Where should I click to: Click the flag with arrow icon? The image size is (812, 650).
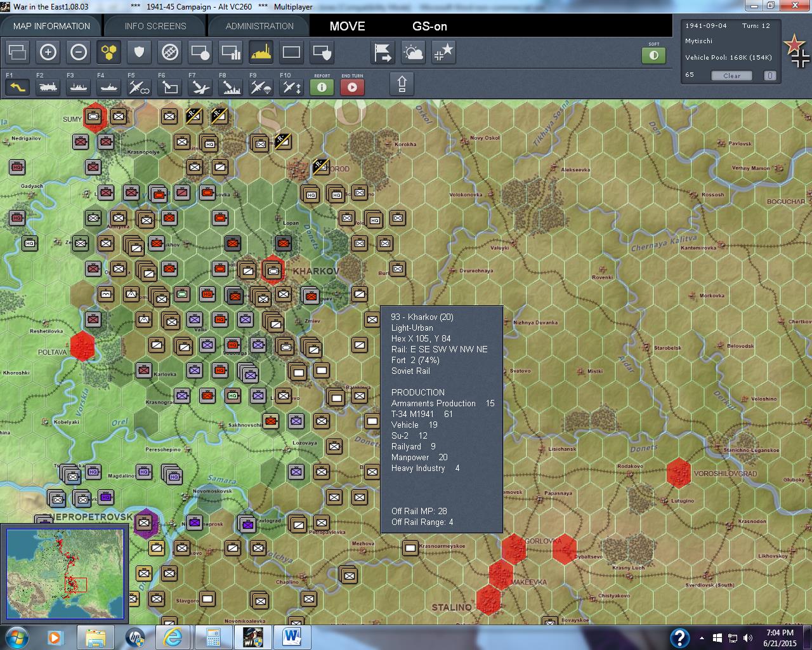[x=383, y=52]
